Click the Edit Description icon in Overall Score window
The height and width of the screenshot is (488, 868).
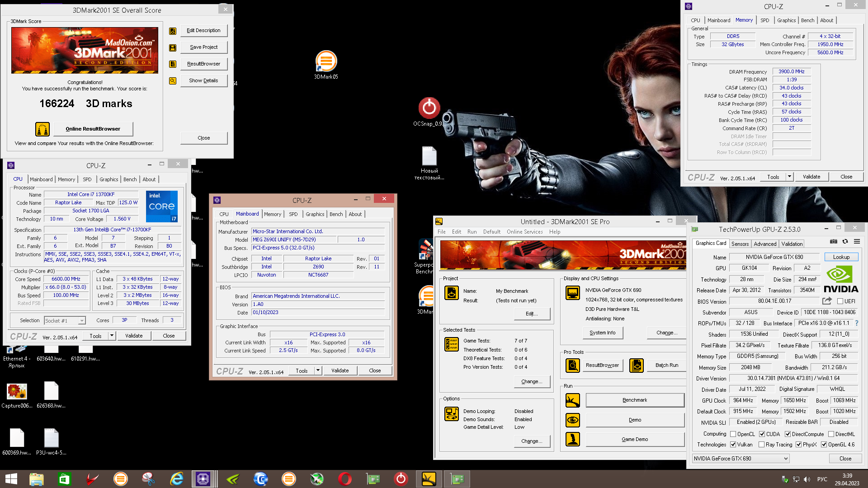pyautogui.click(x=173, y=31)
